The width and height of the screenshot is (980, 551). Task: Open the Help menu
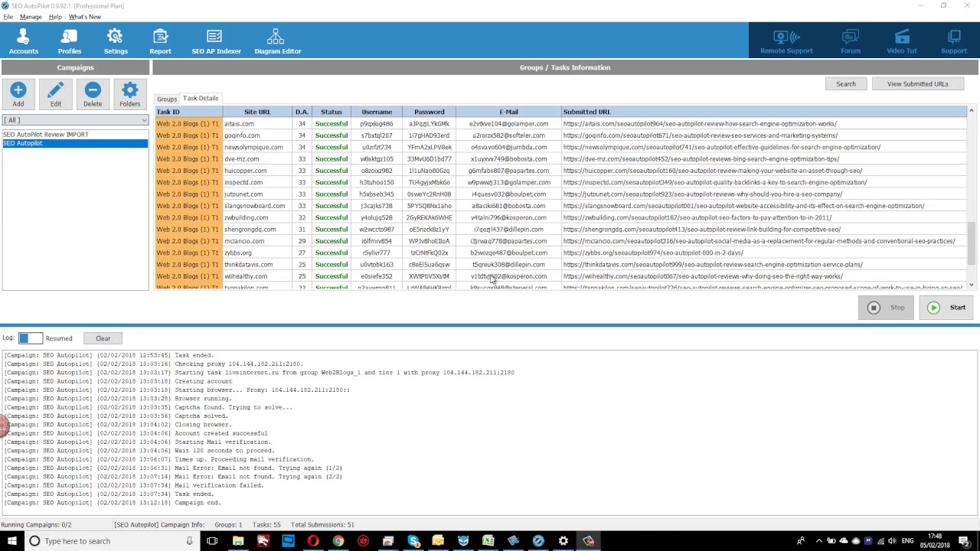[x=55, y=17]
